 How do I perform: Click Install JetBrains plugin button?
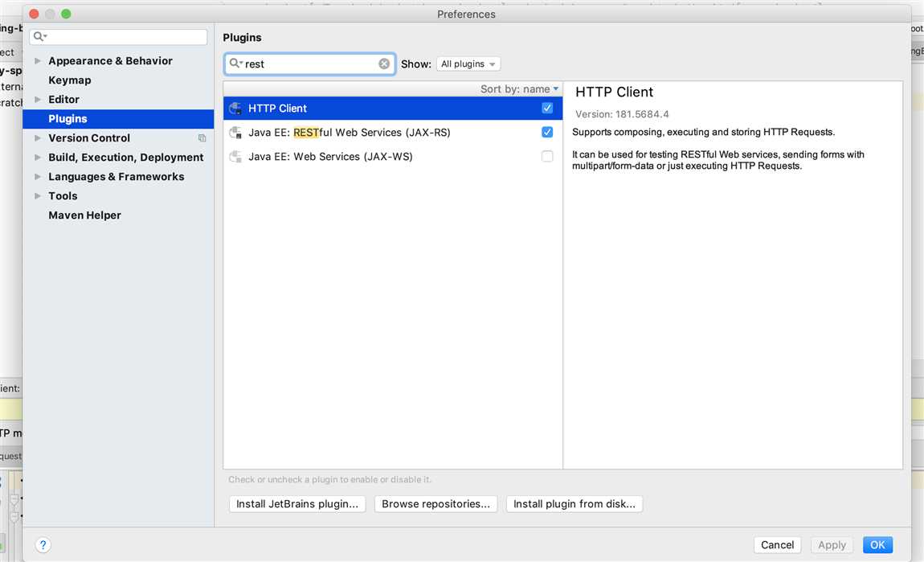297,504
